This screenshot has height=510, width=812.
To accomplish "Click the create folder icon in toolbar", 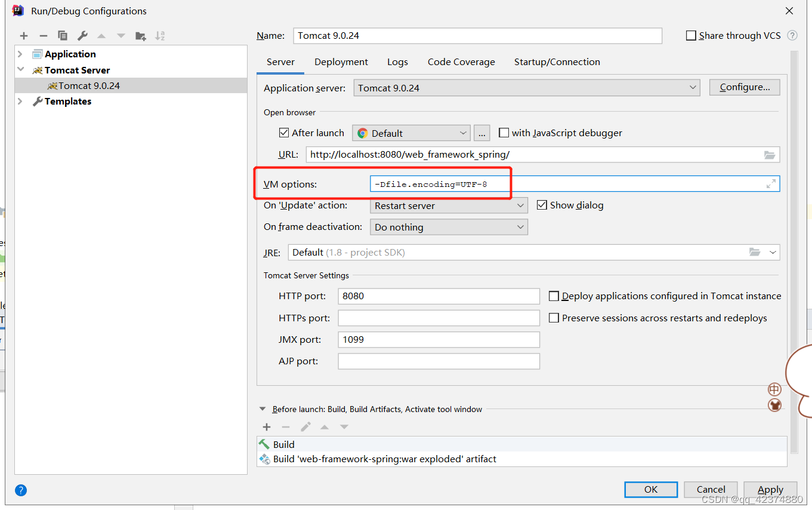I will tap(141, 36).
